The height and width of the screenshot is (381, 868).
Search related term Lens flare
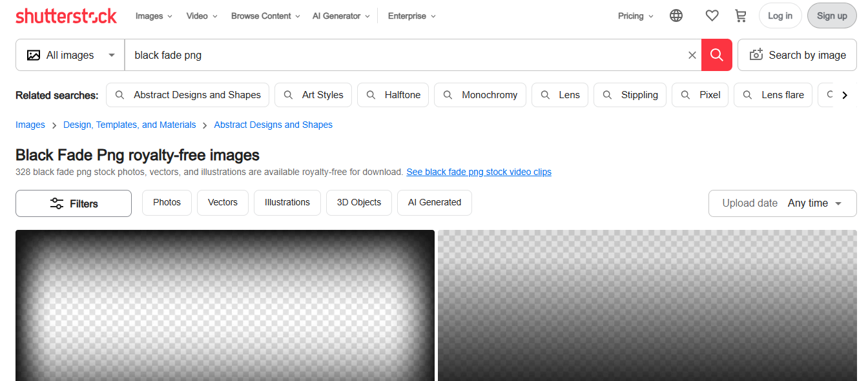(x=773, y=95)
